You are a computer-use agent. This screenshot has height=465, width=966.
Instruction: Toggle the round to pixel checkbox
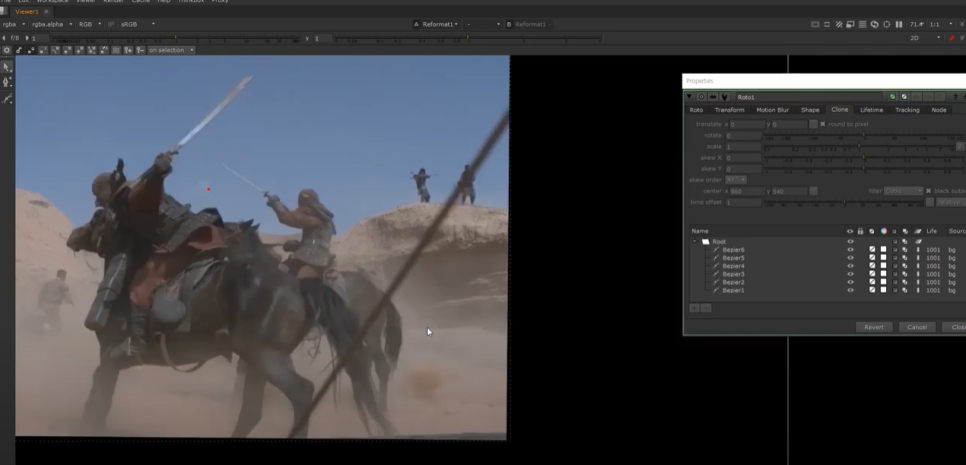[822, 124]
